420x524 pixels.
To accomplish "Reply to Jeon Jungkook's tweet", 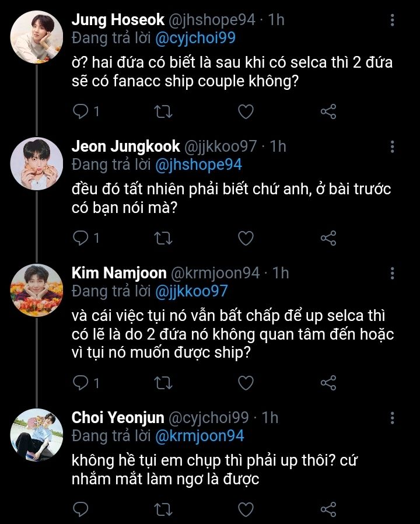I will 80,237.
